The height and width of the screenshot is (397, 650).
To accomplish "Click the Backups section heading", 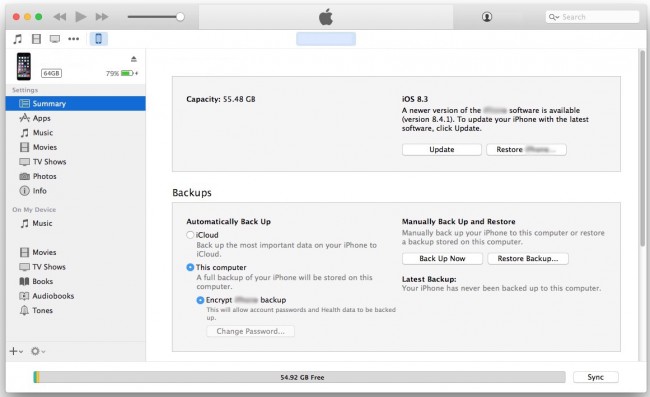I will (x=192, y=193).
